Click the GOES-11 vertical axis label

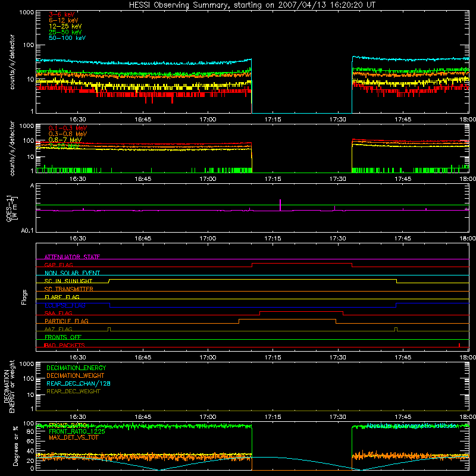click(x=12, y=208)
